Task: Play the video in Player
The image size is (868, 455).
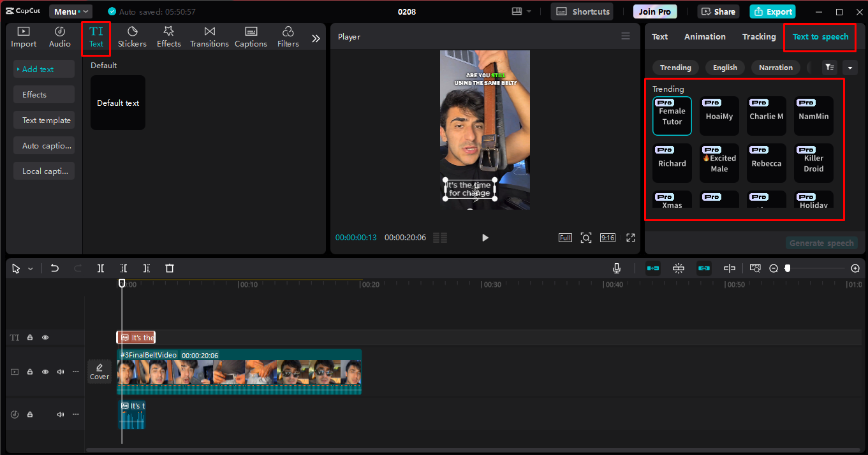Action: [485, 238]
